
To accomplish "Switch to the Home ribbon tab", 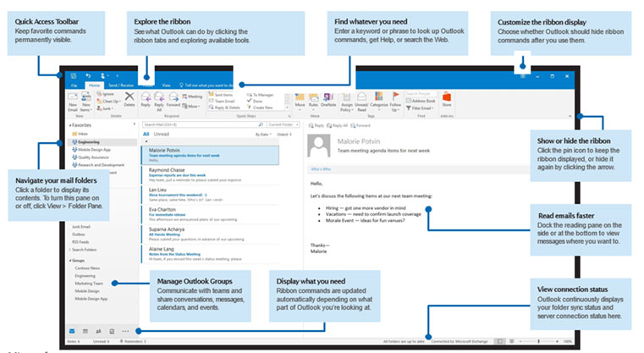I will point(95,85).
